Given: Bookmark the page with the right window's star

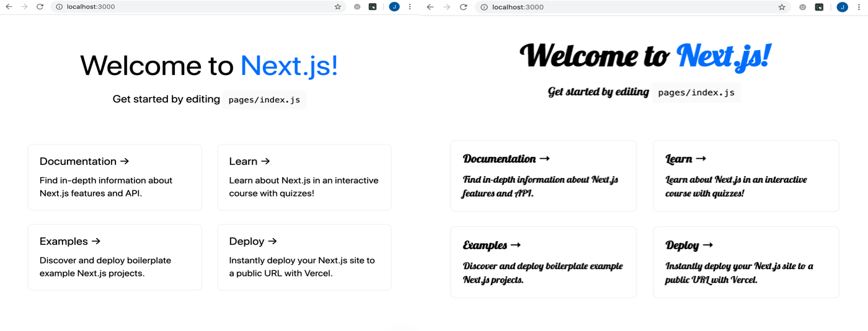Looking at the screenshot, I should tap(782, 7).
